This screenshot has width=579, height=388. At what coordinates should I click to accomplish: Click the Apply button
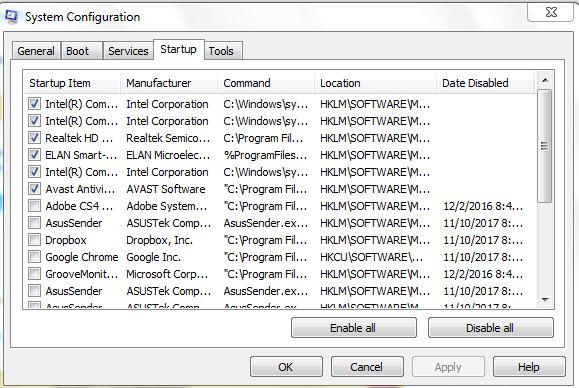448,367
